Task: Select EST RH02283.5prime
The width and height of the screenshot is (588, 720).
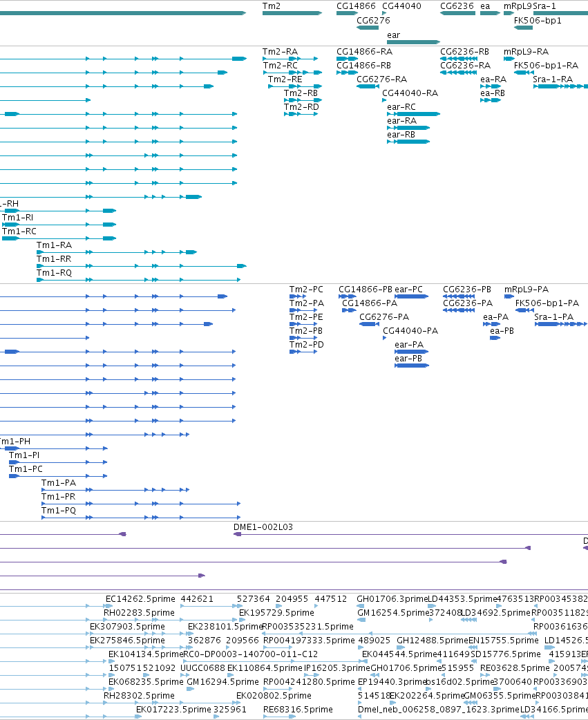Action: pyautogui.click(x=139, y=613)
